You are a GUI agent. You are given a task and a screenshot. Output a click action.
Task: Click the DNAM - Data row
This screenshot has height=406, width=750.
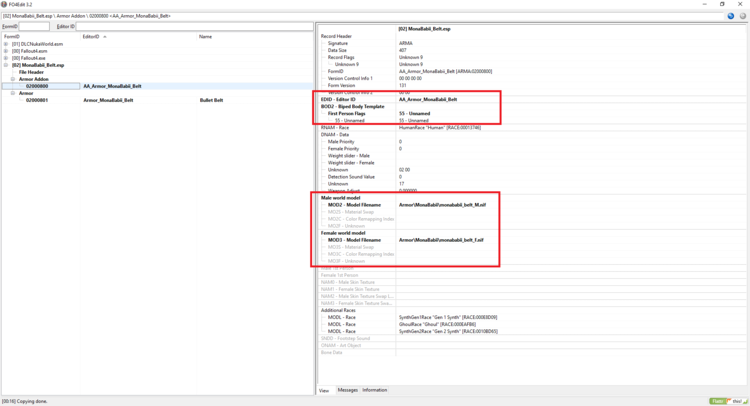point(335,135)
